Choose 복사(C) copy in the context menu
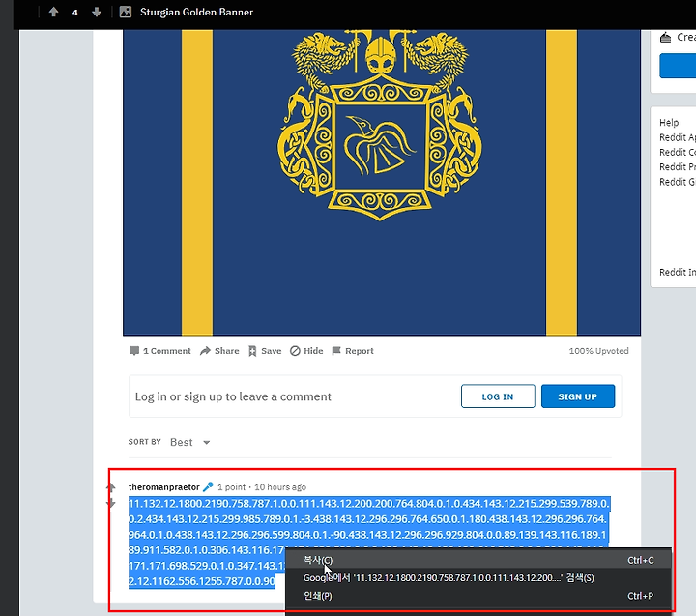The width and height of the screenshot is (696, 616). (478, 560)
